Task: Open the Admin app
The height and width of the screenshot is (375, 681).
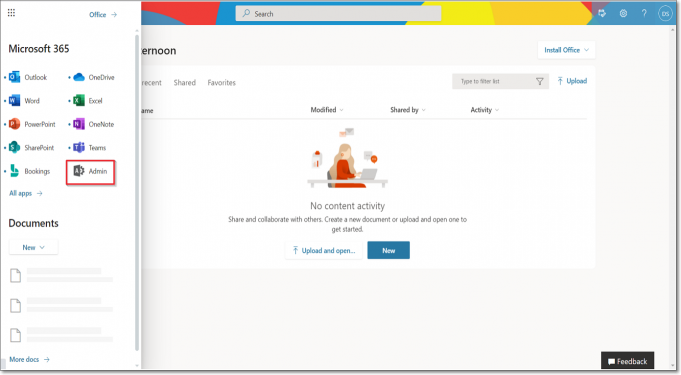Action: 90,172
